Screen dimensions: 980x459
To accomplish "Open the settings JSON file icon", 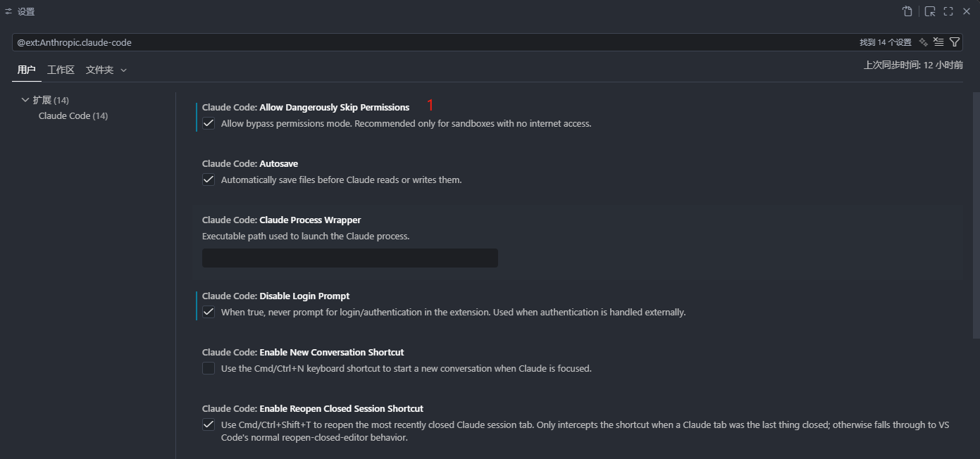I will (907, 11).
